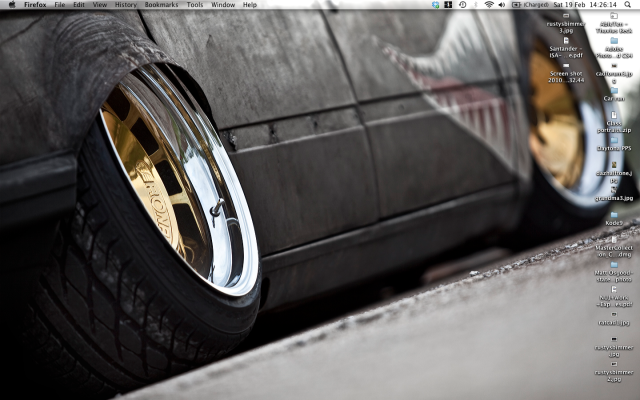Screen dimensions: 640x400
Task: Open the battery Charged status menu
Action: (x=530, y=4)
